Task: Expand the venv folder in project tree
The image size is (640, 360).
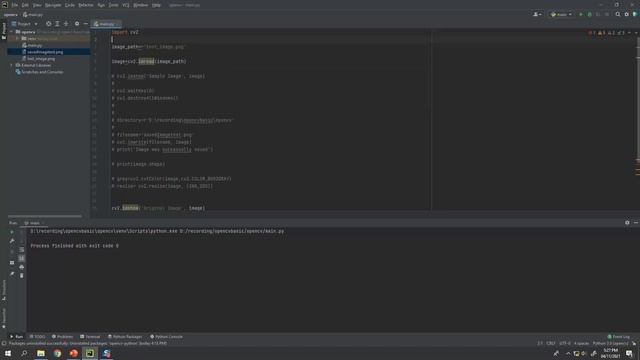Action: click(x=18, y=38)
